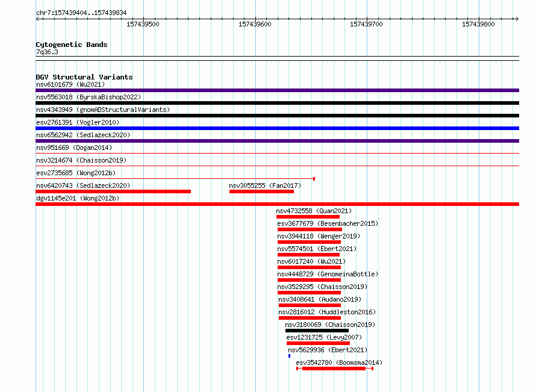The image size is (536, 392).
Task: Click the DGV Structural Variants track title
Action: 84,77
